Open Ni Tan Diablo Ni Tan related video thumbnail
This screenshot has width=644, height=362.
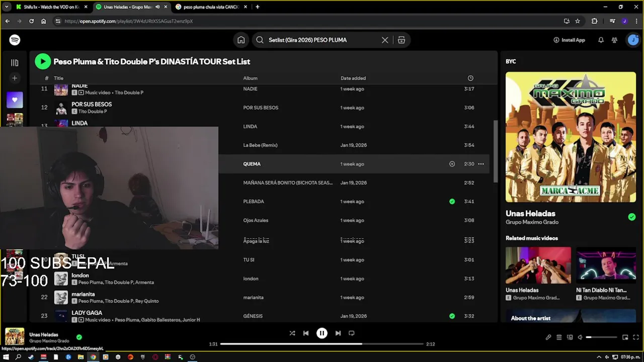(x=606, y=265)
